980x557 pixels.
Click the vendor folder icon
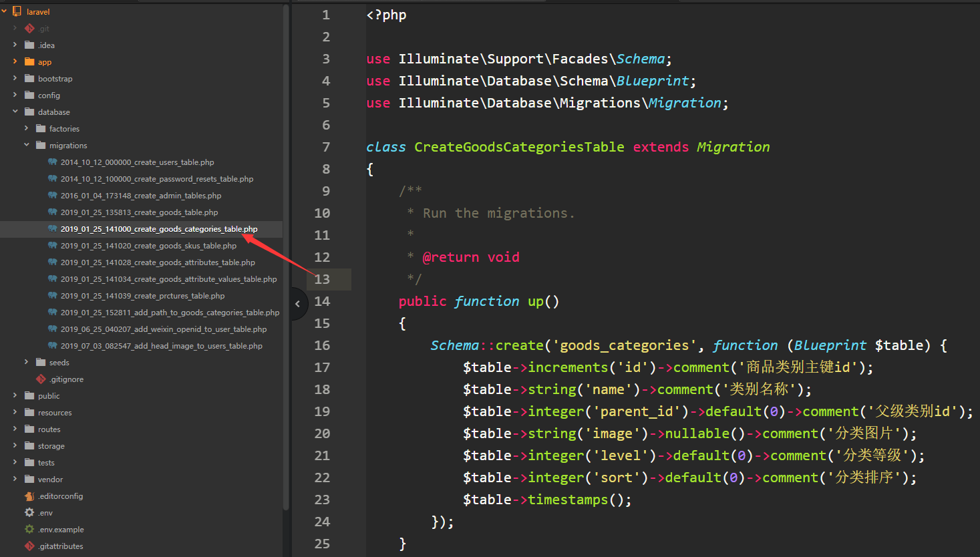tap(29, 479)
